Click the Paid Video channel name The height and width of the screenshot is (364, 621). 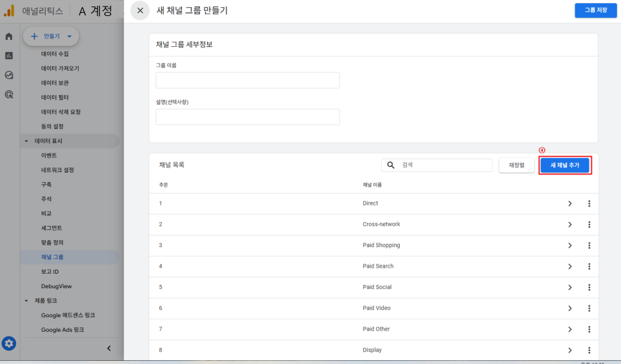(x=377, y=308)
